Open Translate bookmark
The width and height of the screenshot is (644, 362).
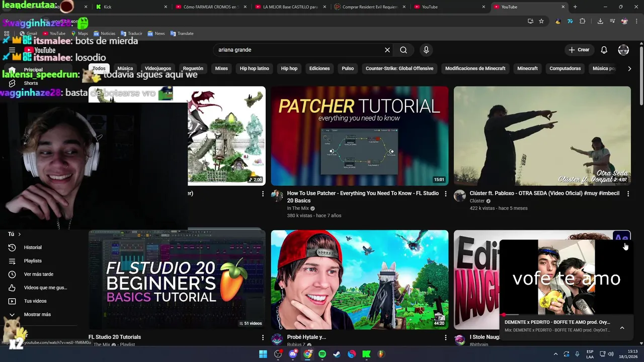182,33
